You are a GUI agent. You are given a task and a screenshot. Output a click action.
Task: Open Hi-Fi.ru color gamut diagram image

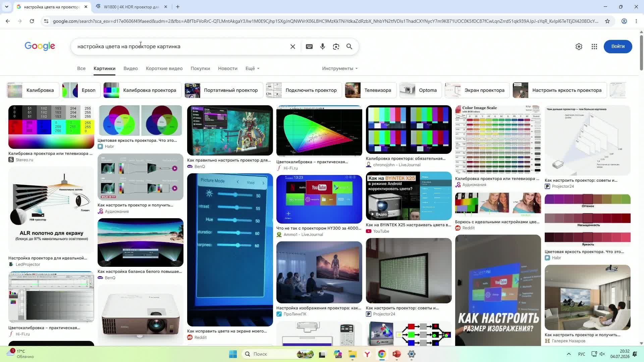[319, 131]
